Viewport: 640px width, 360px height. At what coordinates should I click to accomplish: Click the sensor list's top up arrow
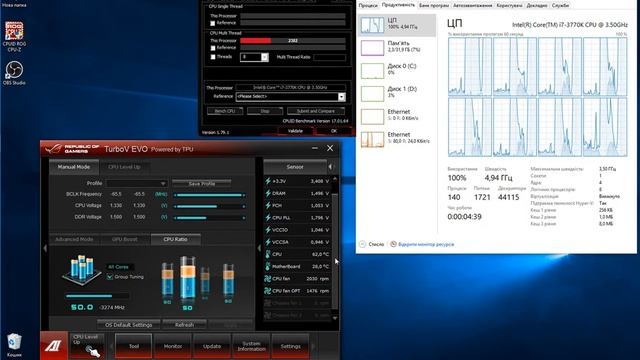(335, 179)
